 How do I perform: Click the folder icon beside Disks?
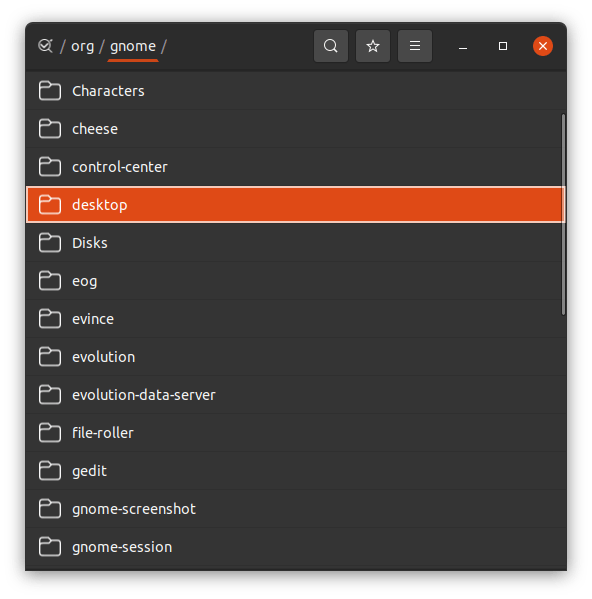click(x=50, y=243)
